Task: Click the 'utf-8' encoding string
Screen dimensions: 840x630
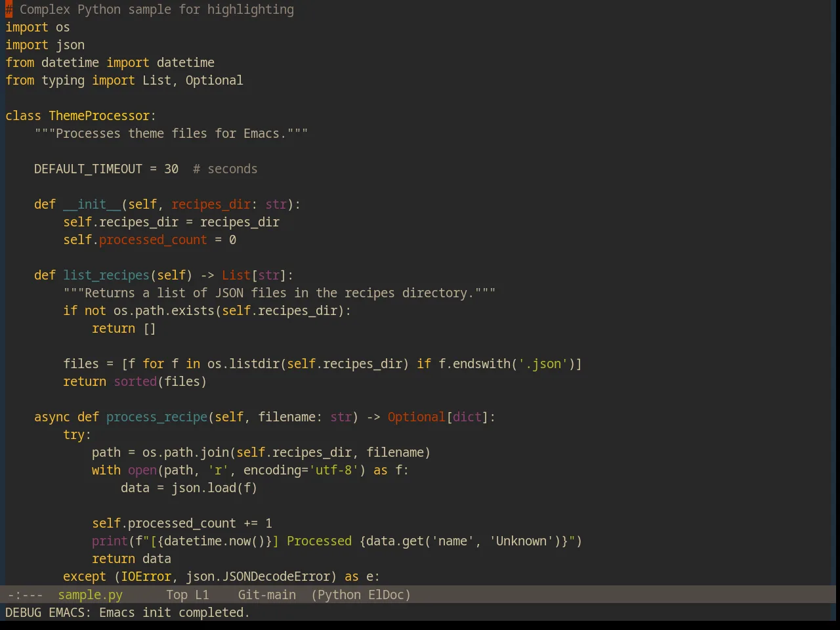Action: point(333,470)
